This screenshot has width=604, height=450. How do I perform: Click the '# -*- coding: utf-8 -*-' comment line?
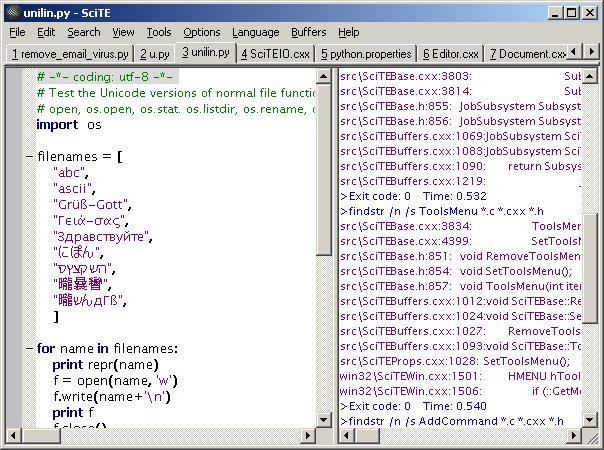(105, 77)
